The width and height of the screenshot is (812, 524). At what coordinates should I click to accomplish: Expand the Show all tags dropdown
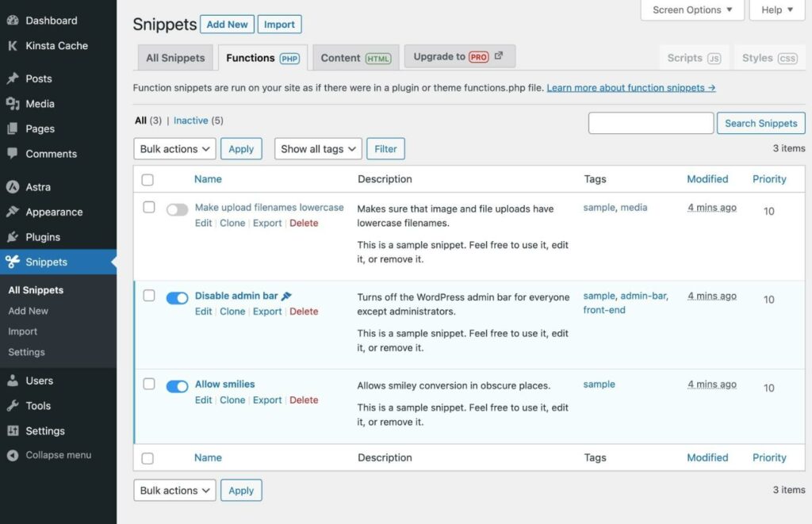point(317,148)
